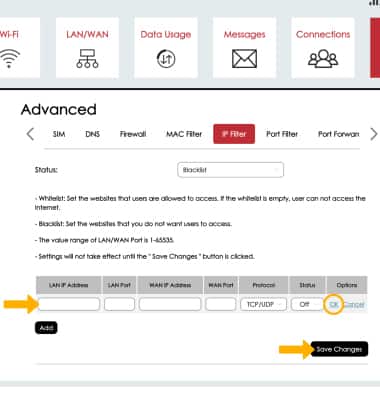Click the Add button
380x400 pixels.
(46, 328)
